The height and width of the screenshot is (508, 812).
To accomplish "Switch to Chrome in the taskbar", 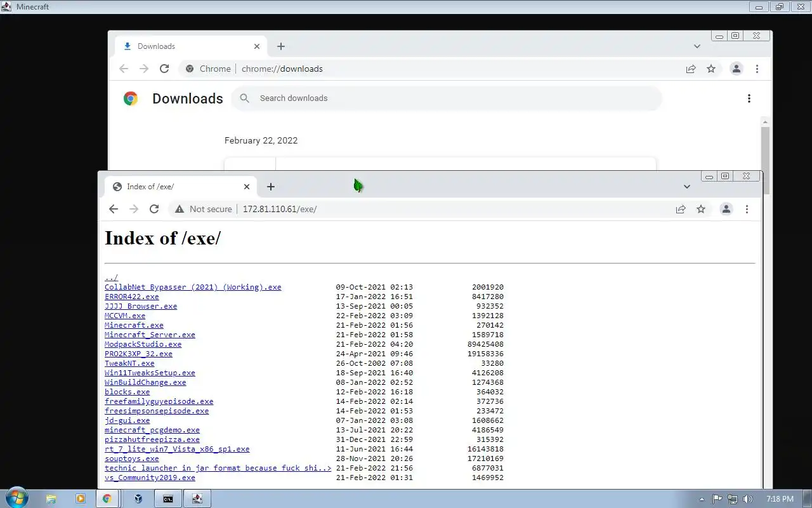I will pos(107,499).
